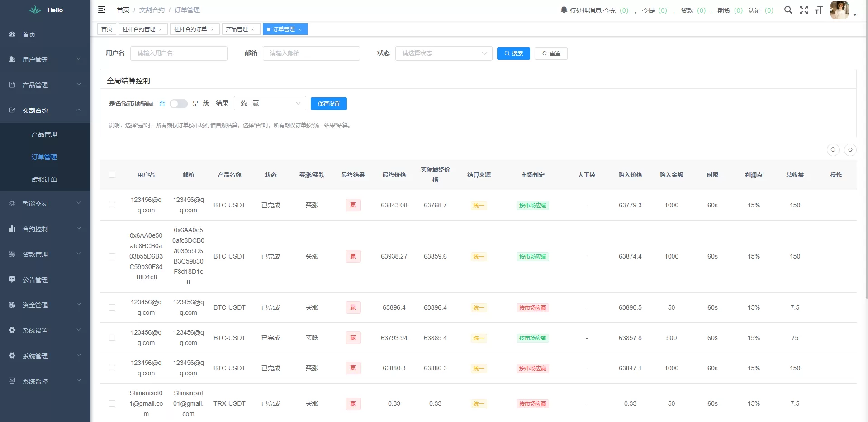Click the 首页 breadcrumb link
The height and width of the screenshot is (422, 868).
tap(123, 10)
